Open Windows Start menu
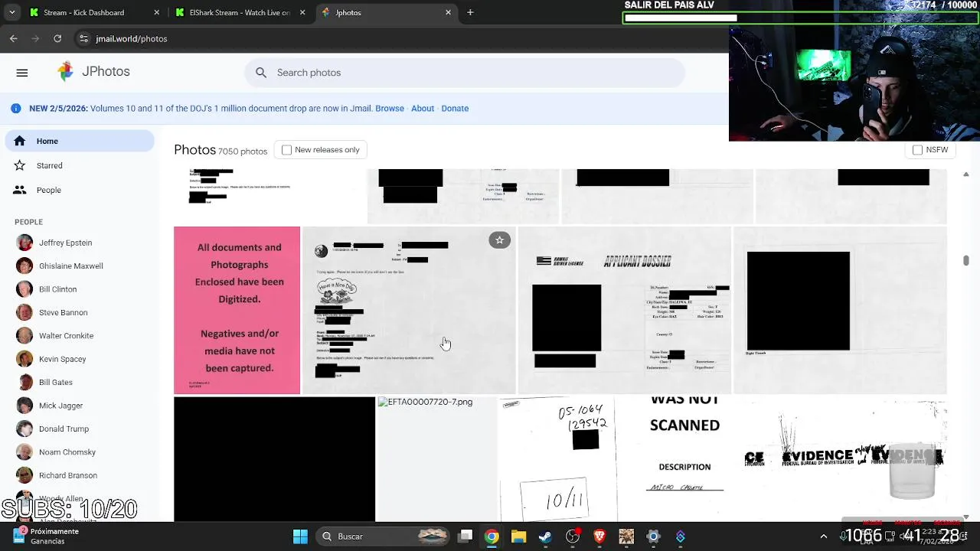The width and height of the screenshot is (980, 551). (x=300, y=536)
